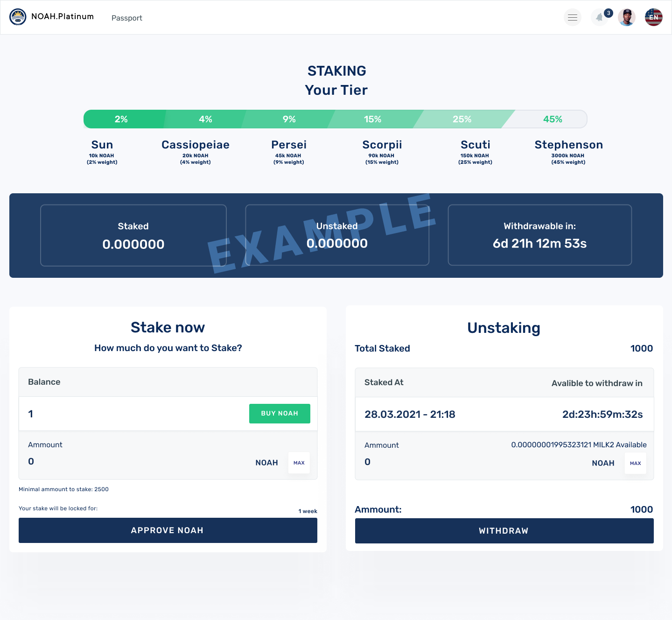This screenshot has height=620, width=672.
Task: Click the Stephenson tier label
Action: point(569,145)
